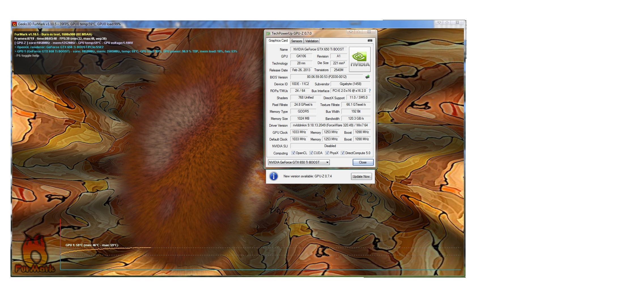This screenshot has width=644, height=306.
Task: Click the Driver Version text field
Action: (x=330, y=125)
